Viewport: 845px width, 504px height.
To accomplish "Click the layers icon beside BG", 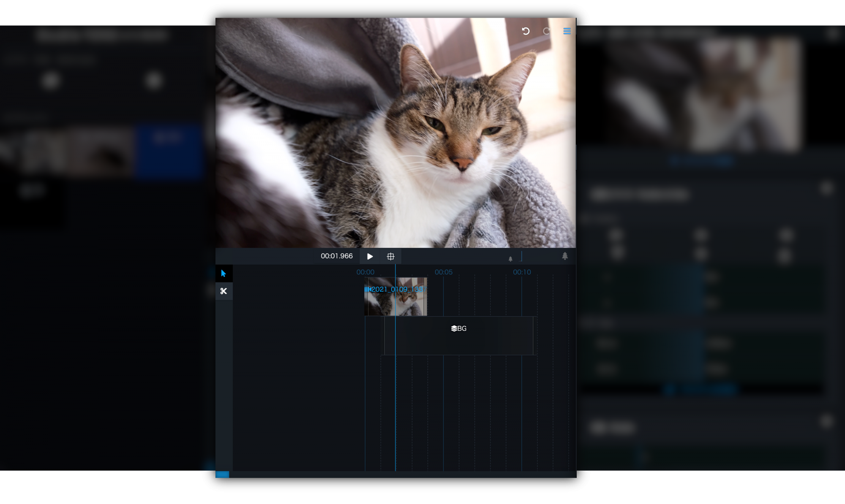I will (x=454, y=328).
